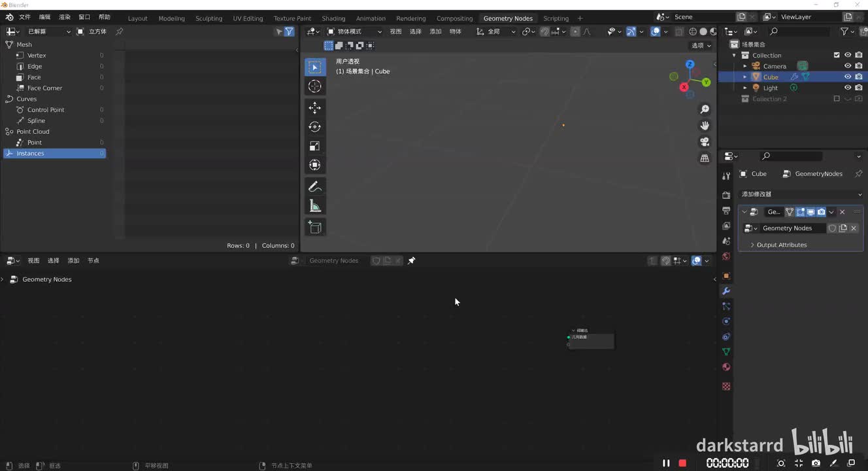Switch to the Scripting workspace tab
The width and height of the screenshot is (868, 471).
click(556, 18)
